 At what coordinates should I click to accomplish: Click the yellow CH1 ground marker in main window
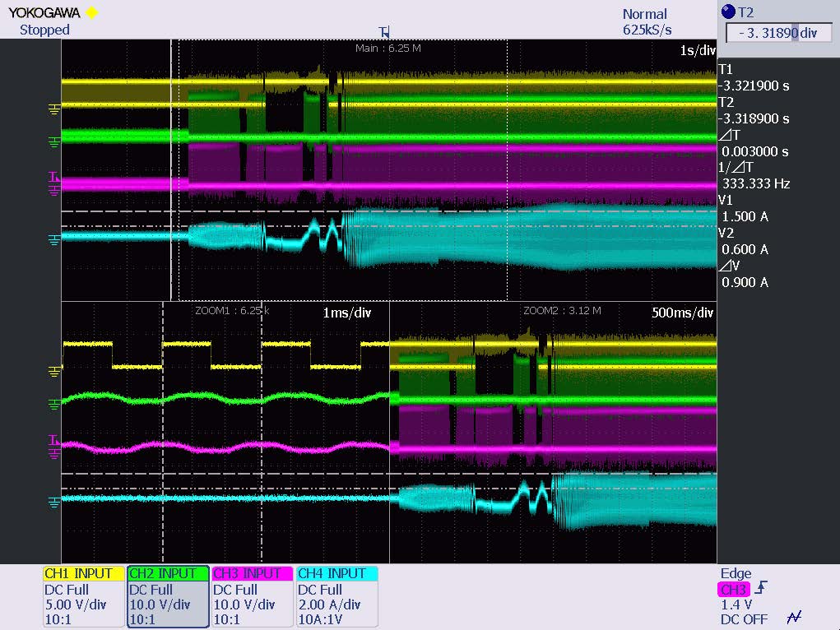click(54, 109)
